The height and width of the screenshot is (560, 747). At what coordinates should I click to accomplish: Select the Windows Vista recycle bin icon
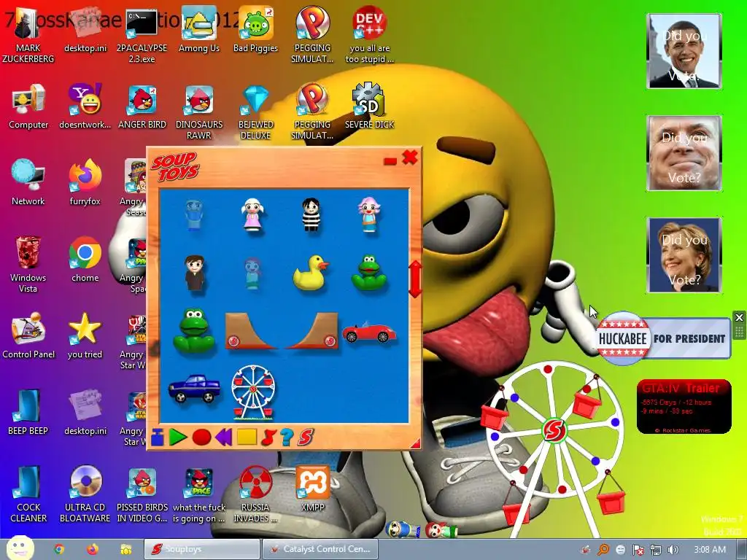click(x=28, y=264)
